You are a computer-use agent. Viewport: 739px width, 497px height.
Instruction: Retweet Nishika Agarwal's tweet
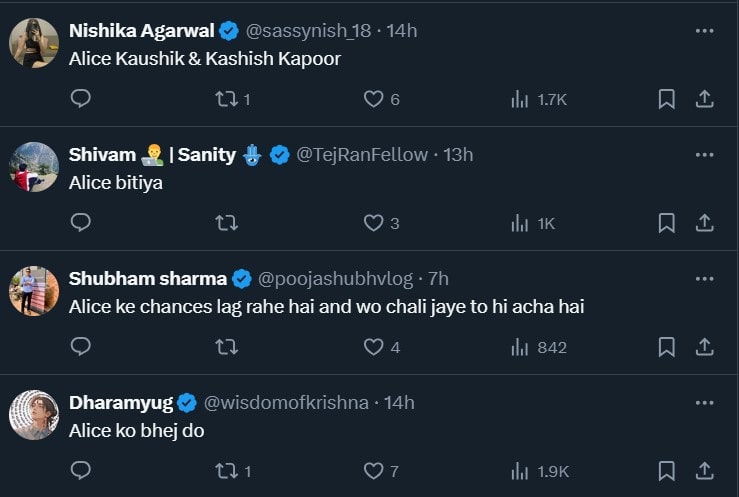click(227, 99)
